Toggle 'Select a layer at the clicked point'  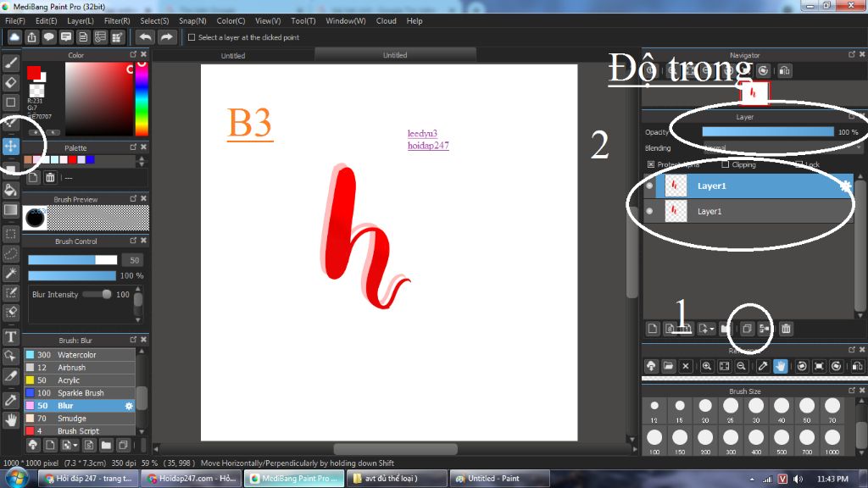point(192,37)
